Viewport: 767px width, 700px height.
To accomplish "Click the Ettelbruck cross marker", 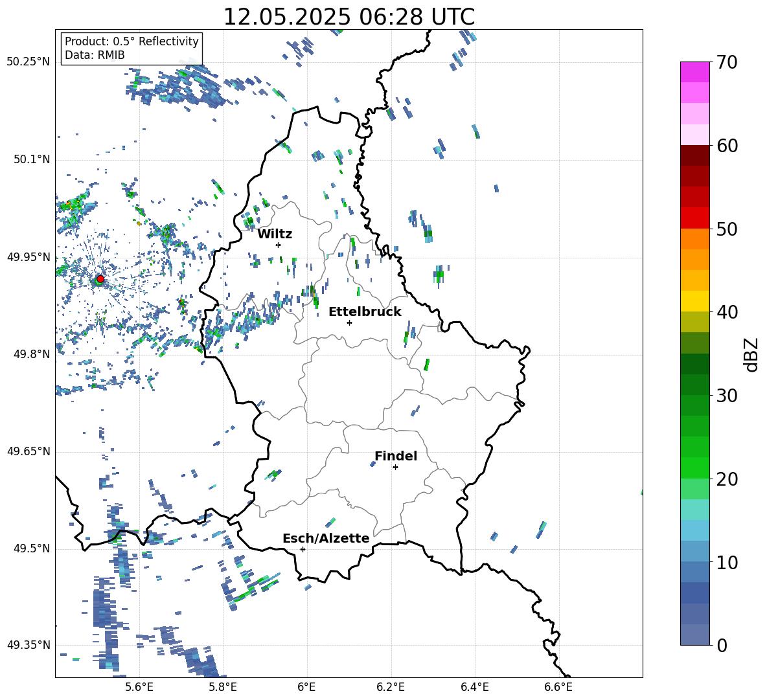I will click(x=349, y=322).
